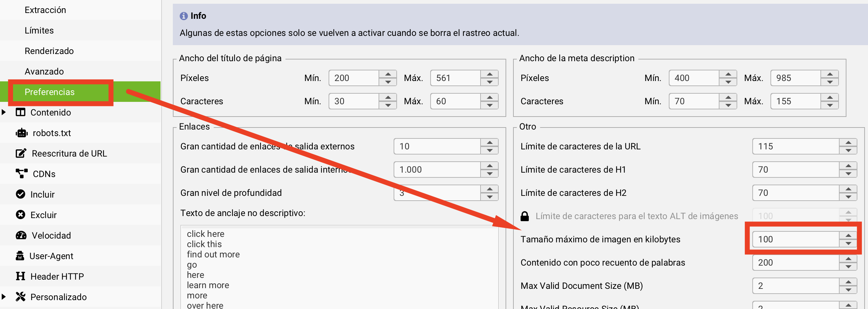
Task: Expand the Contenido tree section
Action: [4, 112]
